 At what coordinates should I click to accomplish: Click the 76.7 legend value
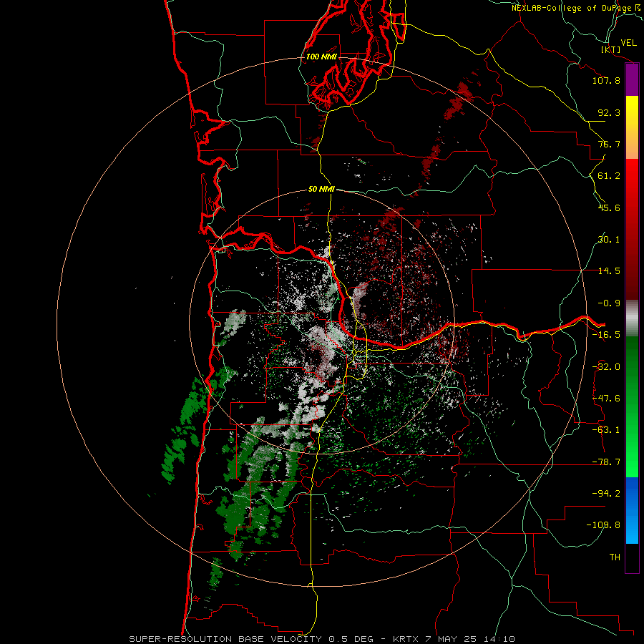pyautogui.click(x=609, y=144)
